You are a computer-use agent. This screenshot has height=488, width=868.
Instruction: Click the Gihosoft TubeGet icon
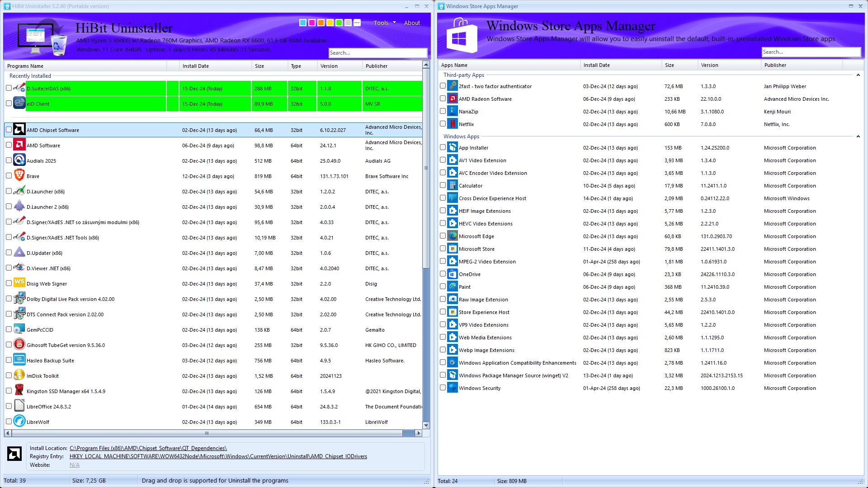pos(19,345)
